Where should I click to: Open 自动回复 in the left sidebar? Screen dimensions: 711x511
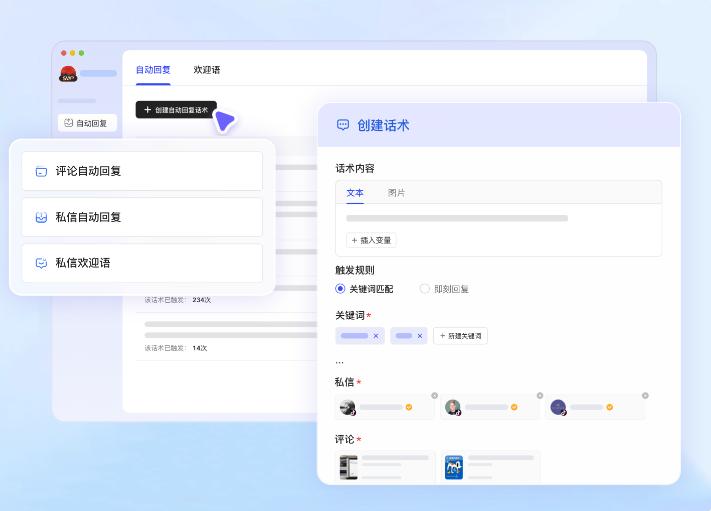pos(87,123)
